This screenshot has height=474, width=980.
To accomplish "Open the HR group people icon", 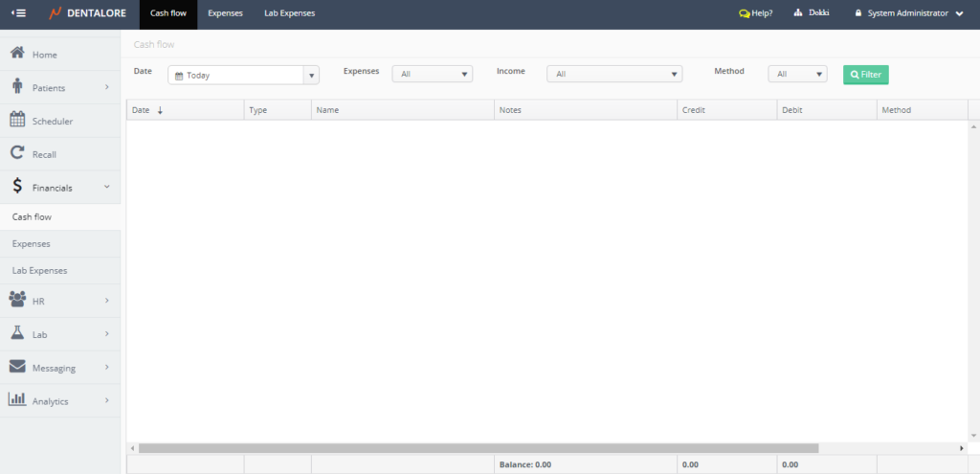I will (17, 300).
